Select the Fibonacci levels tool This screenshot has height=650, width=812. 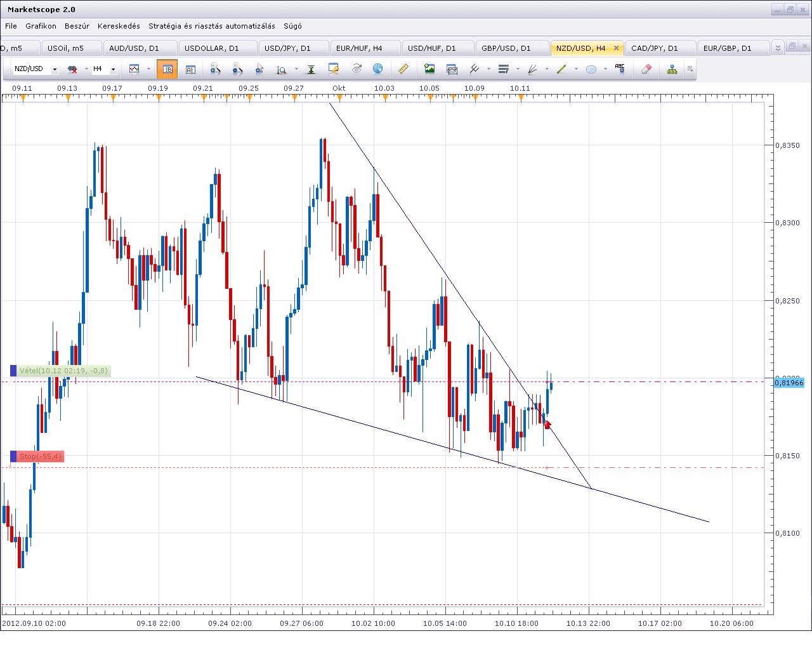pyautogui.click(x=504, y=69)
